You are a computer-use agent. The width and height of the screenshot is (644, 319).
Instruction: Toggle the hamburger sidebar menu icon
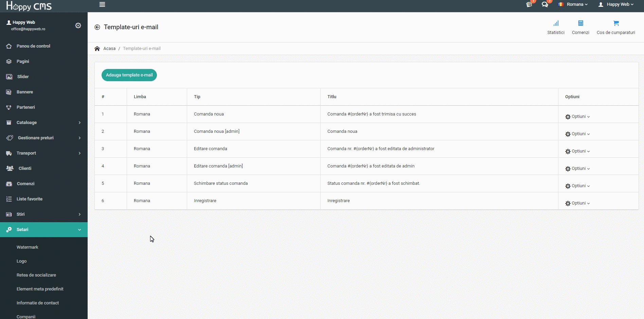point(102,4)
